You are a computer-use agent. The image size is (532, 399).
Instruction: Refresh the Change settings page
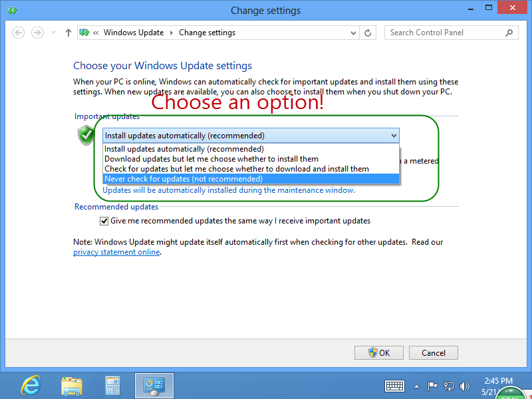[x=368, y=33]
